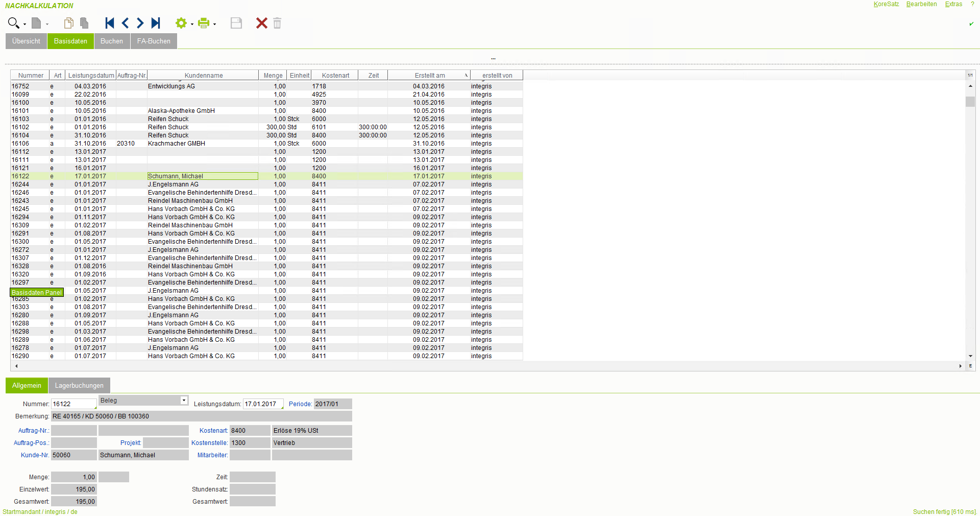Click the Startmandant / integris / de status text
This screenshot has width=980, height=516.
tap(40, 512)
